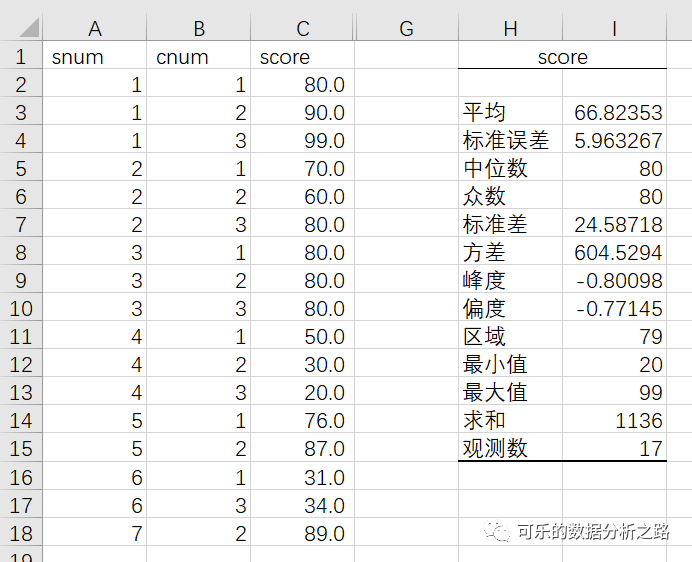Select the cell with 89.0
692x562 pixels.
tap(302, 533)
